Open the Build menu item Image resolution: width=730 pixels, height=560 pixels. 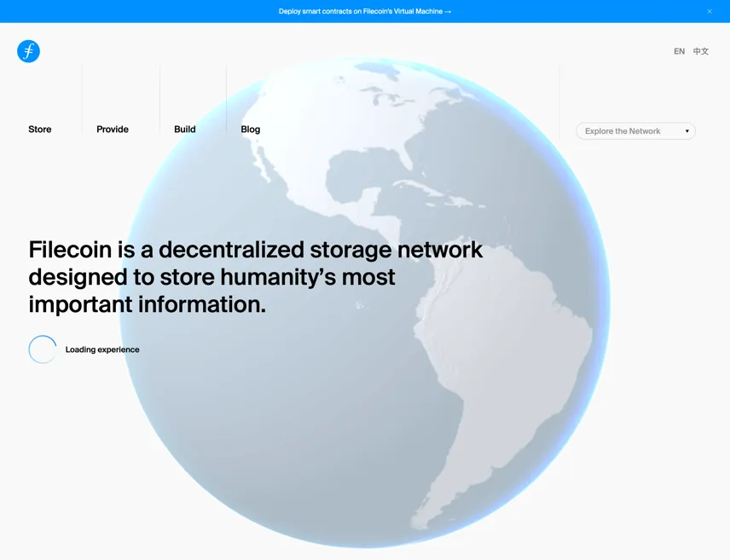click(x=185, y=130)
